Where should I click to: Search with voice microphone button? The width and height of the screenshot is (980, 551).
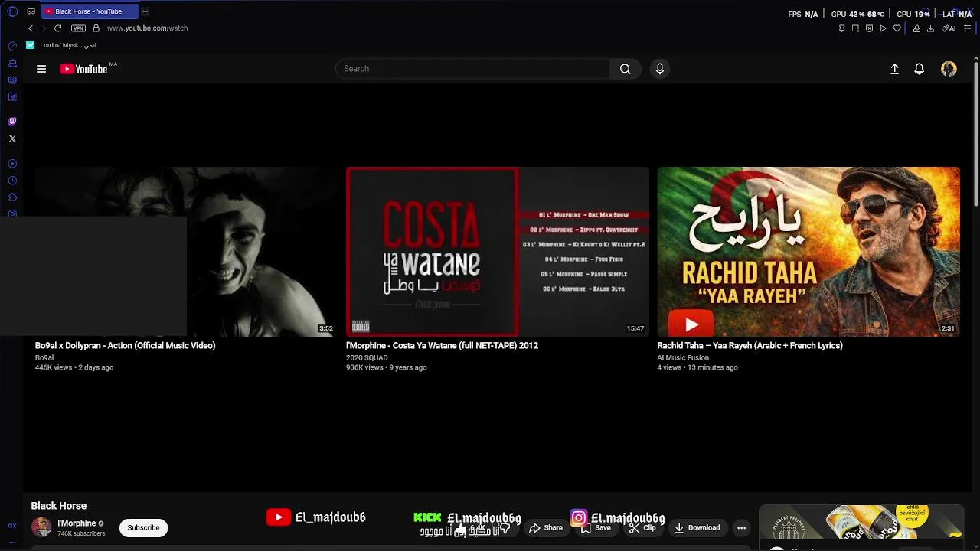tap(660, 69)
